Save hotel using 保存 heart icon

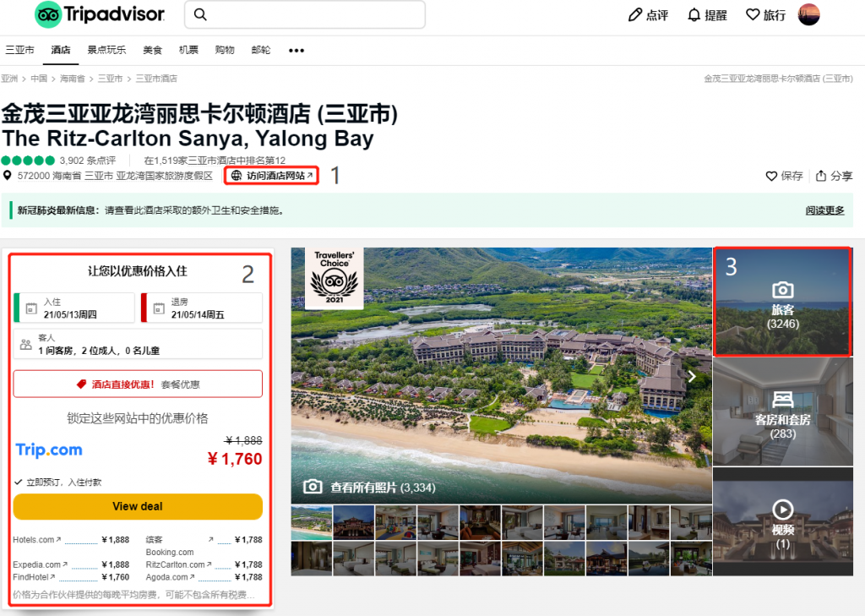pyautogui.click(x=771, y=176)
